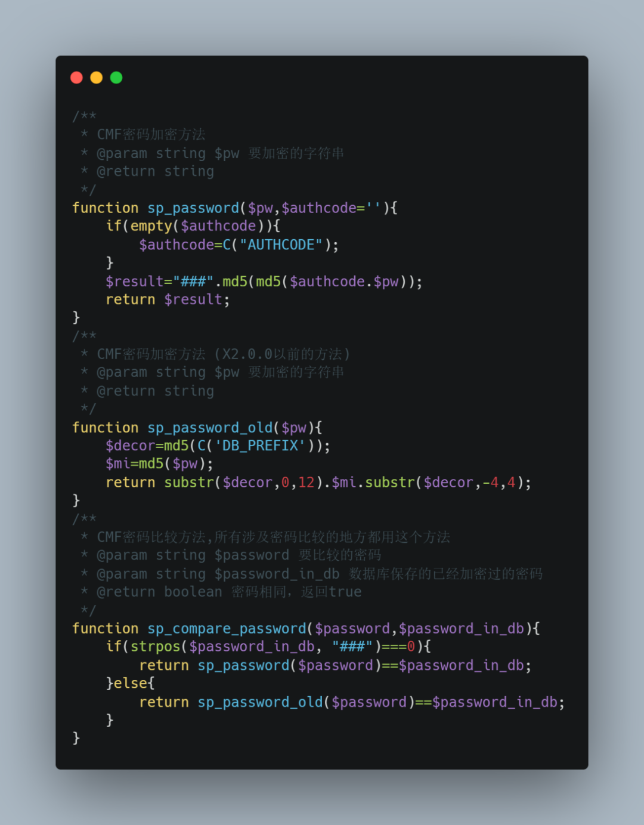Click the sp_password_old function definition name
The height and width of the screenshot is (825, 644).
(x=210, y=428)
